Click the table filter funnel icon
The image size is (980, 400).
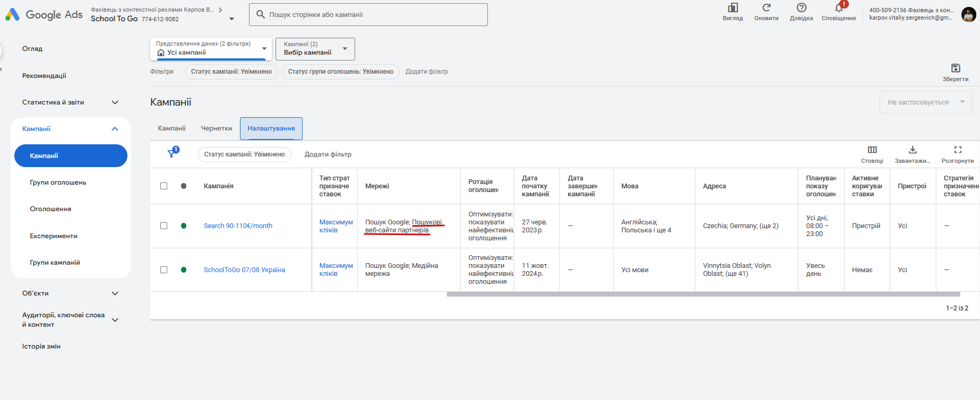[x=171, y=154]
